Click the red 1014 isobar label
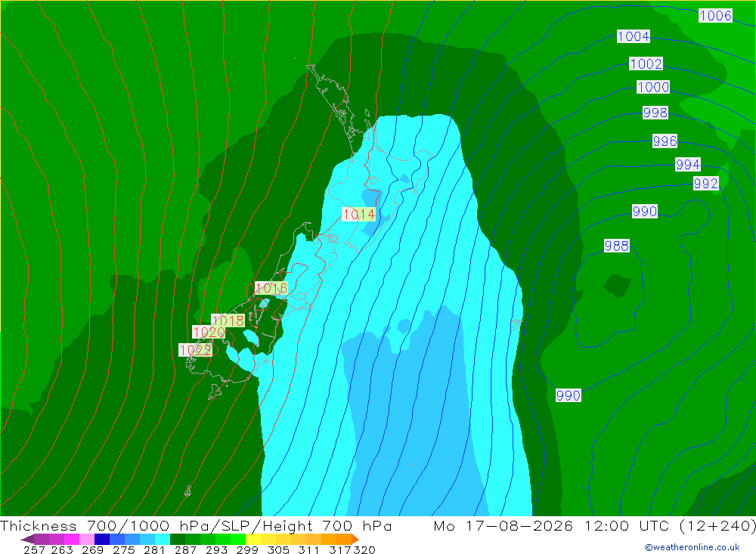The image size is (756, 554). pos(358,214)
